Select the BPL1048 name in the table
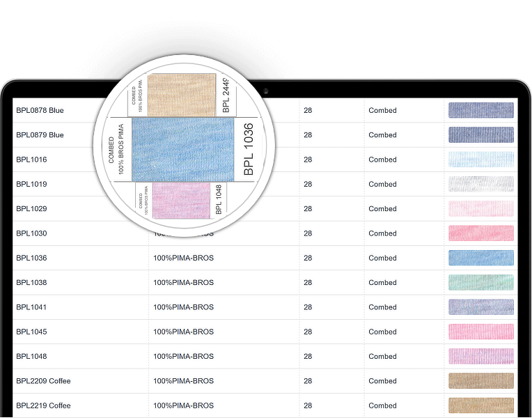The height and width of the screenshot is (418, 532). (31, 356)
